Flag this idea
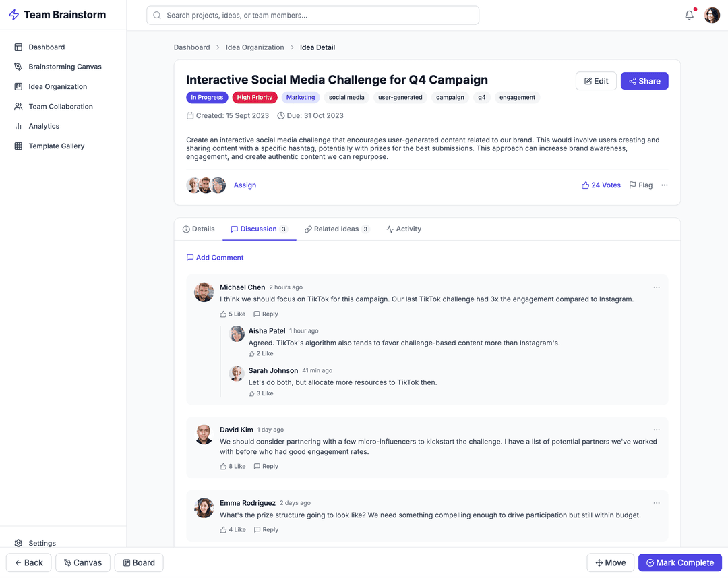The width and height of the screenshot is (728, 578). 640,185
